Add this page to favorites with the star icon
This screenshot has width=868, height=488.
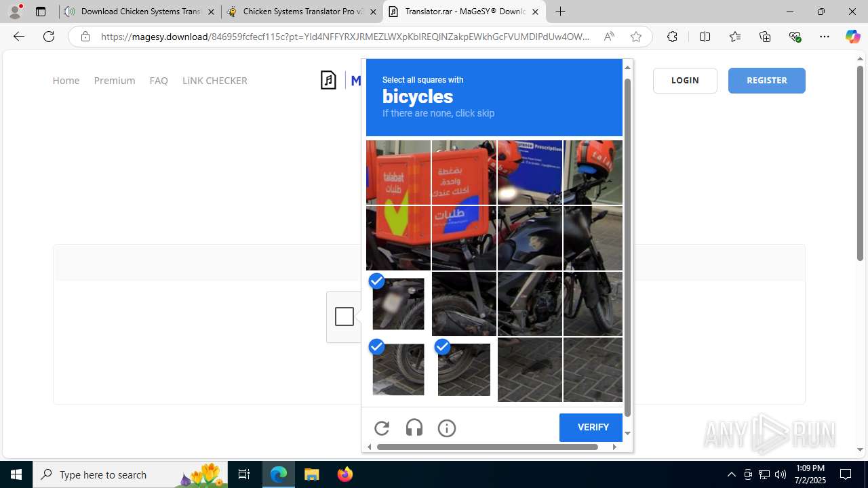pyautogui.click(x=636, y=37)
